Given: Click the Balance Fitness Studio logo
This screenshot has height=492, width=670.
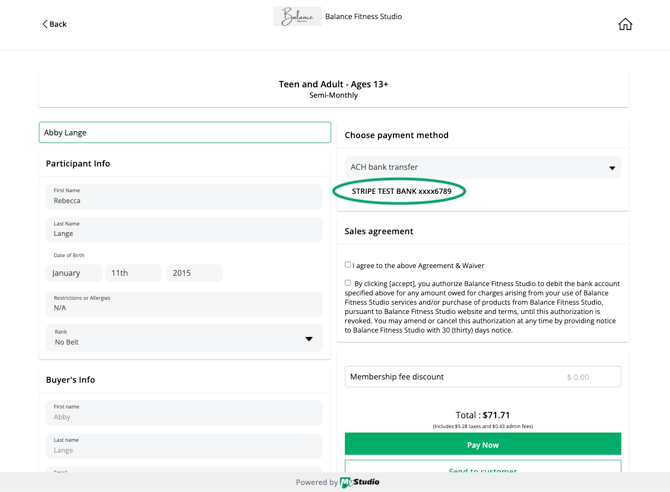Looking at the screenshot, I should point(297,17).
